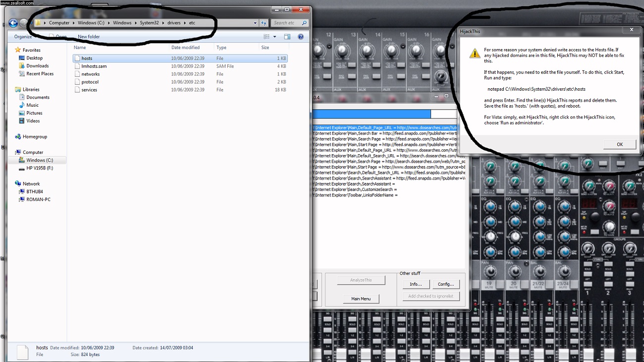Open Downloads in Favorites sidebar
The height and width of the screenshot is (362, 644).
click(x=37, y=66)
